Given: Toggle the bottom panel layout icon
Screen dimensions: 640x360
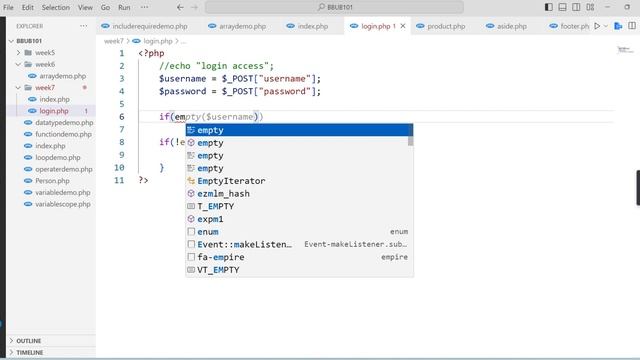Looking at the screenshot, I should [562, 7].
